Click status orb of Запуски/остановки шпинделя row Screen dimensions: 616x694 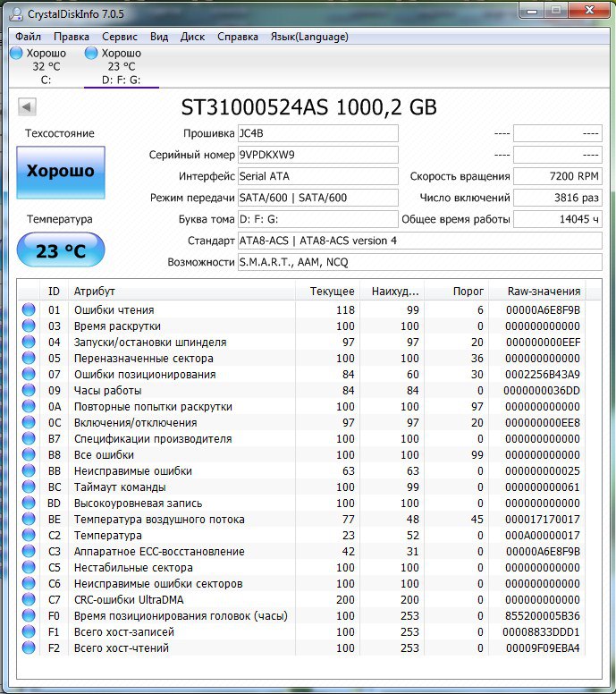coord(29,342)
